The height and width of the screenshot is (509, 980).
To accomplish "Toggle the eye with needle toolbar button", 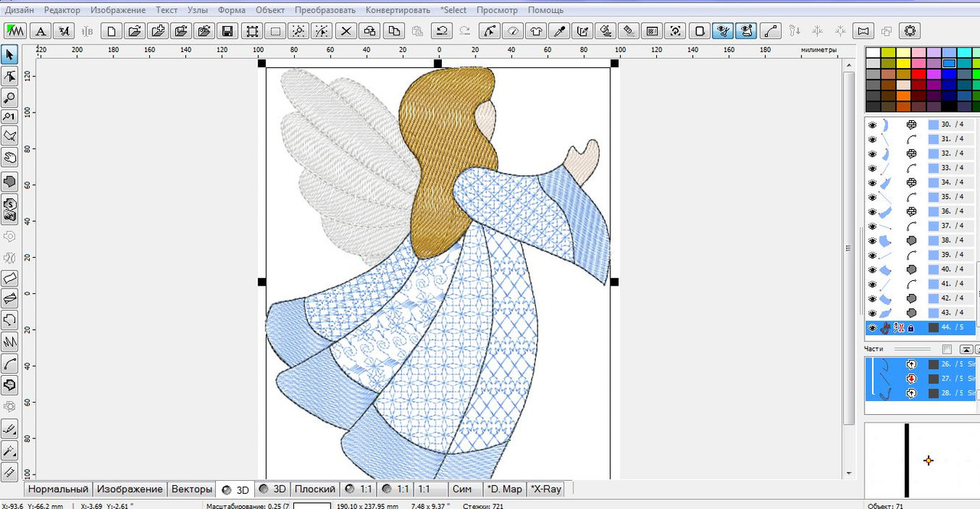I will tap(746, 31).
